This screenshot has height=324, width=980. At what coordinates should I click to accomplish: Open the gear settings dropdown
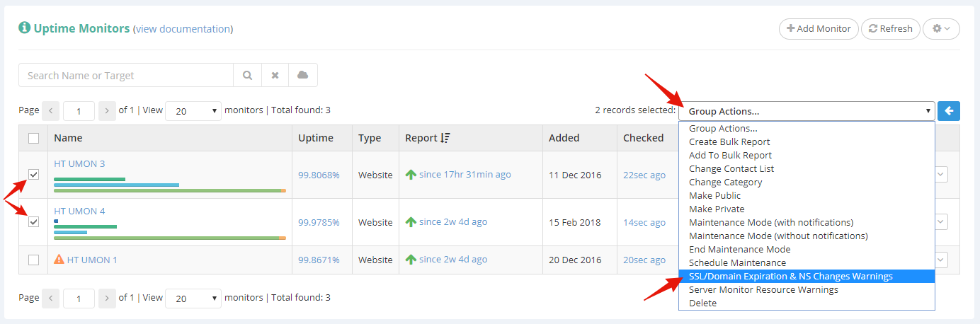941,28
